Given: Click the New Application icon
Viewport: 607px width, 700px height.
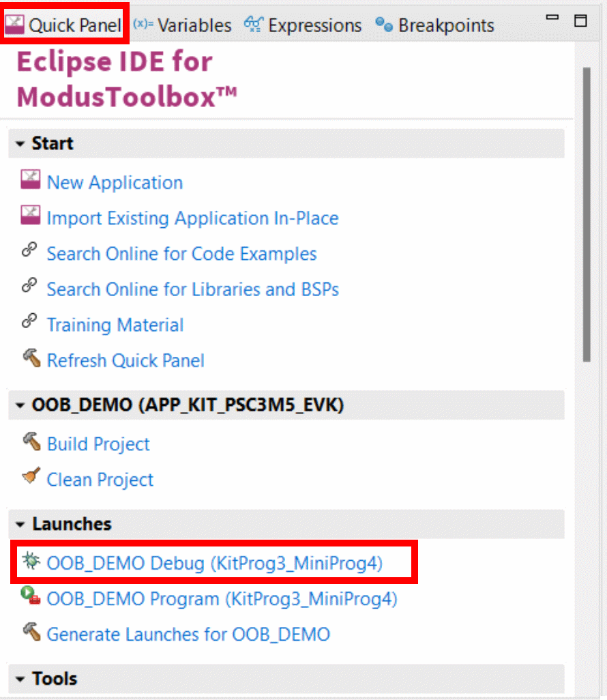Looking at the screenshot, I should pos(30,180).
